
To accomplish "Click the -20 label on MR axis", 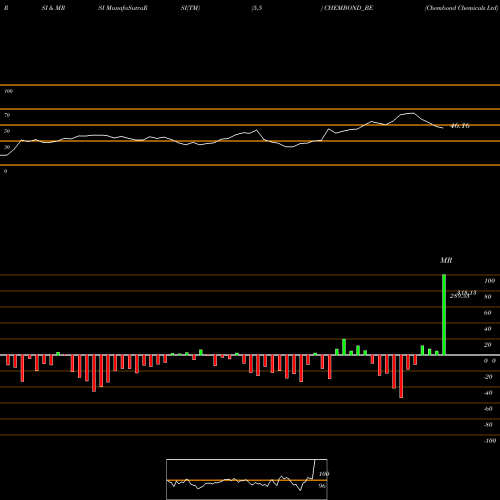I will coord(488,377).
